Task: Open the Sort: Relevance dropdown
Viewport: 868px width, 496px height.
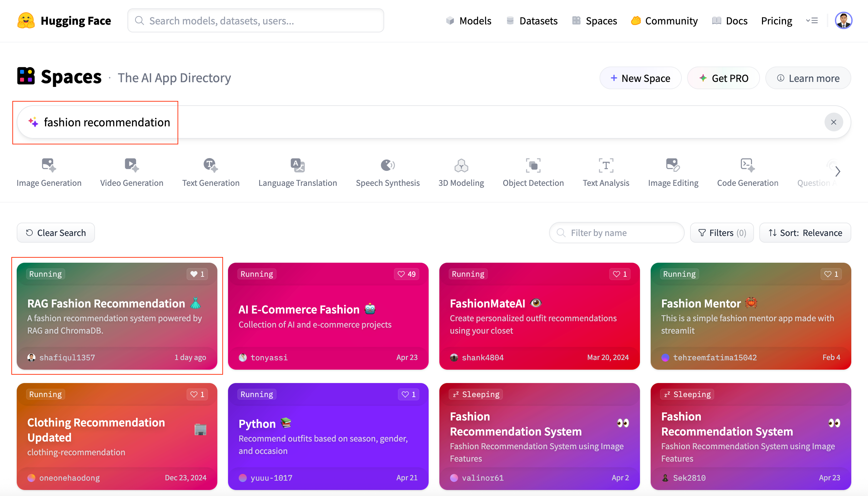Action: point(805,233)
